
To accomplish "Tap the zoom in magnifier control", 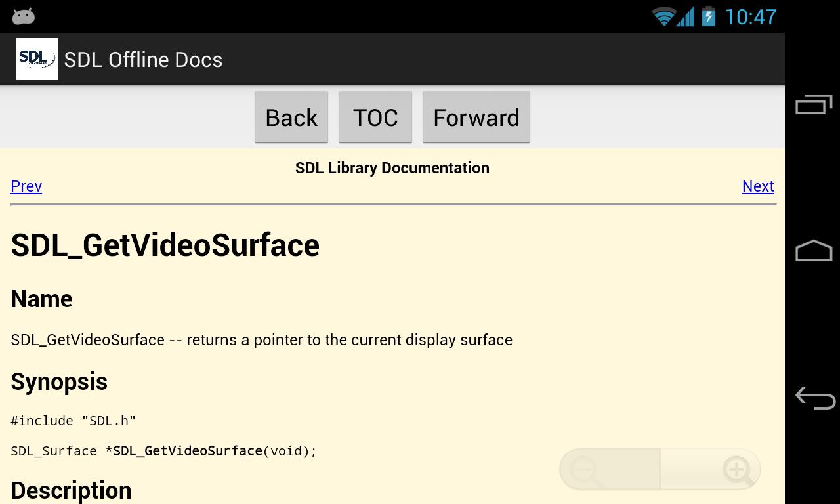I will point(738,469).
